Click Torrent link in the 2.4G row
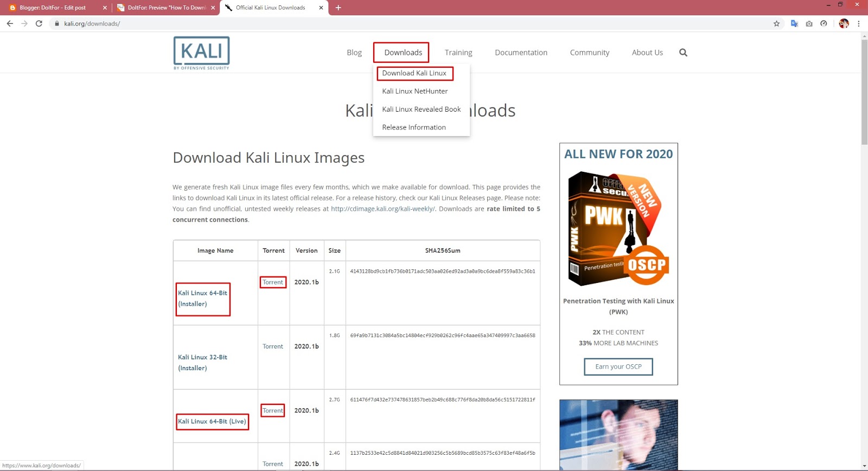 pos(273,464)
